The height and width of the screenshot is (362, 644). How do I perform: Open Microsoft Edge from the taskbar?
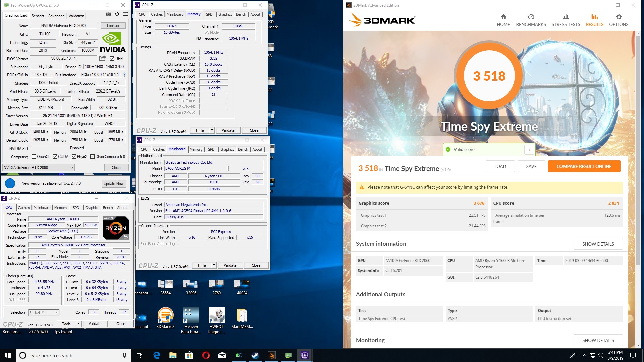tap(157, 355)
